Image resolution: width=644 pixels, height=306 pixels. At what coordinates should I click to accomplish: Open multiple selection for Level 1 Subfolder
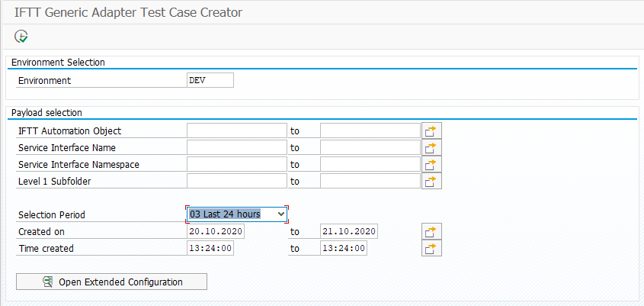pyautogui.click(x=431, y=181)
